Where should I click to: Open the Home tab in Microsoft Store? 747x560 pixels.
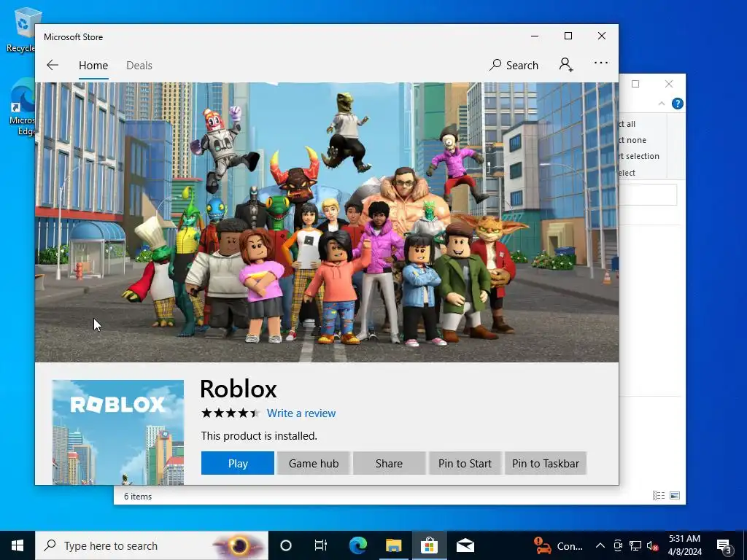pyautogui.click(x=93, y=65)
